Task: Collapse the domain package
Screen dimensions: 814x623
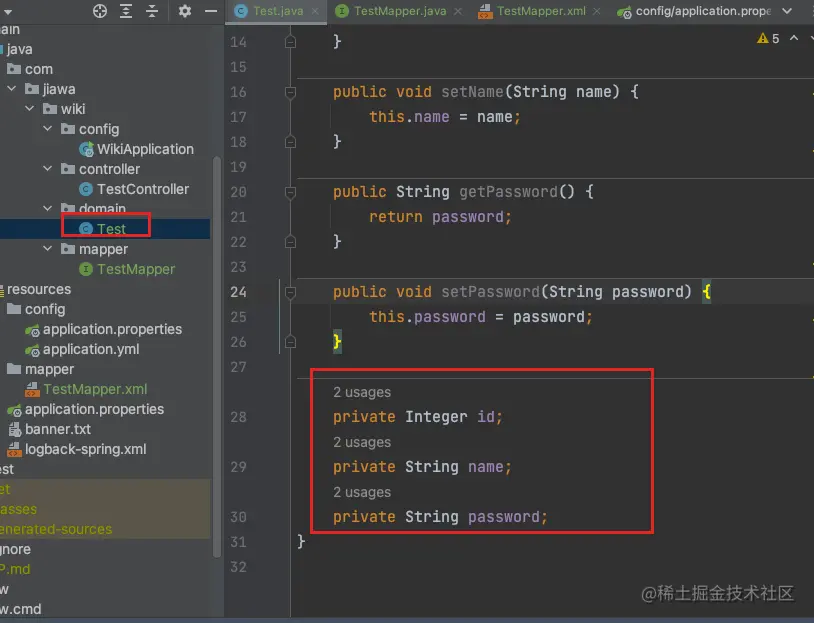Action: 47,208
